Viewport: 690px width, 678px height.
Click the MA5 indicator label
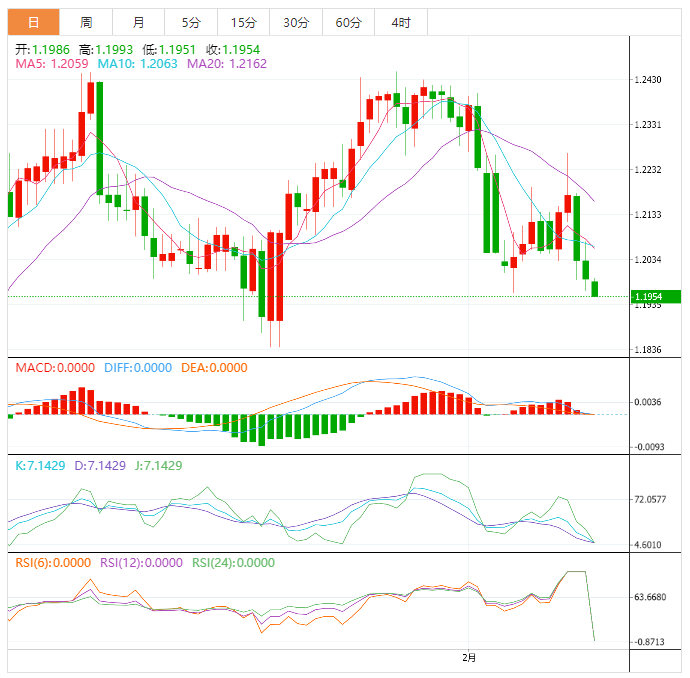point(52,63)
